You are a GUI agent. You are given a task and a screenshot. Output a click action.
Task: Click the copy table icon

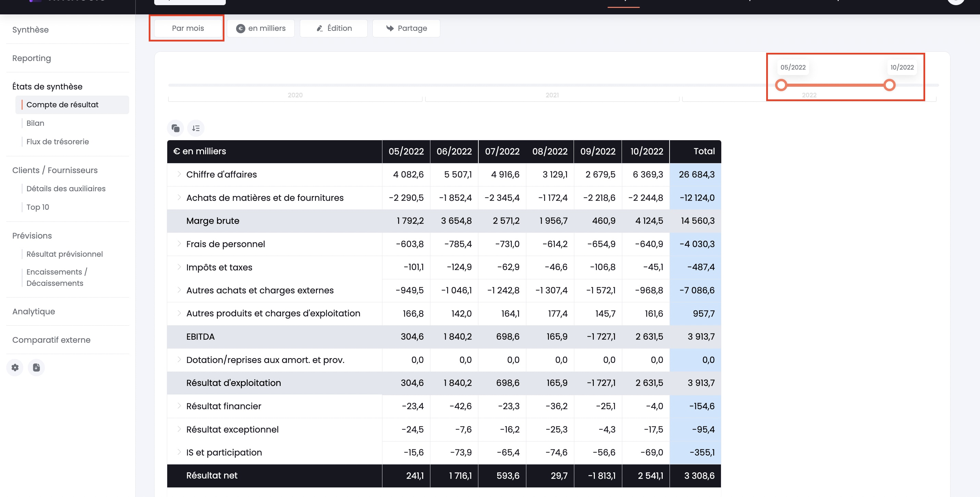(x=175, y=128)
